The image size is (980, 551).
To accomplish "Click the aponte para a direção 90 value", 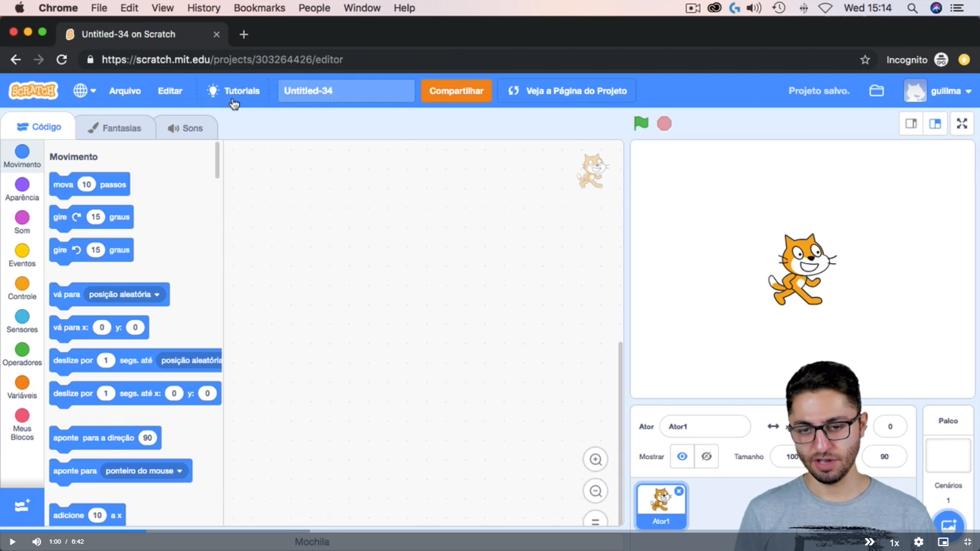I will [x=148, y=438].
